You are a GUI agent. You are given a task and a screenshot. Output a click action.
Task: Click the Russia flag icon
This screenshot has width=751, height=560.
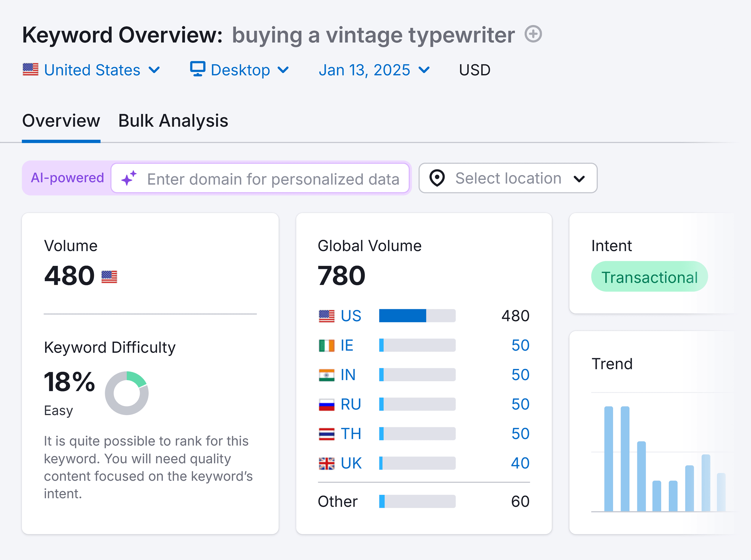[x=327, y=404]
